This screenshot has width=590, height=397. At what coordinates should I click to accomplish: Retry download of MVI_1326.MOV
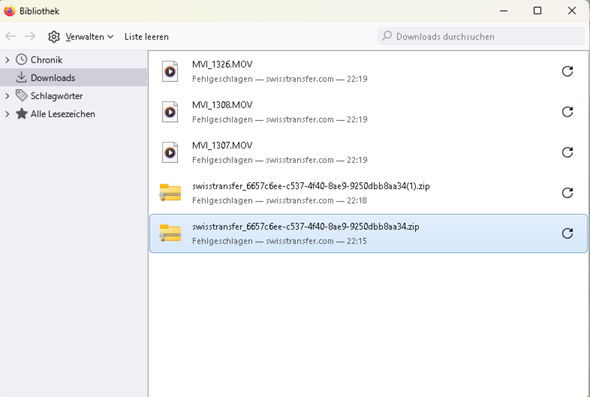coord(567,71)
